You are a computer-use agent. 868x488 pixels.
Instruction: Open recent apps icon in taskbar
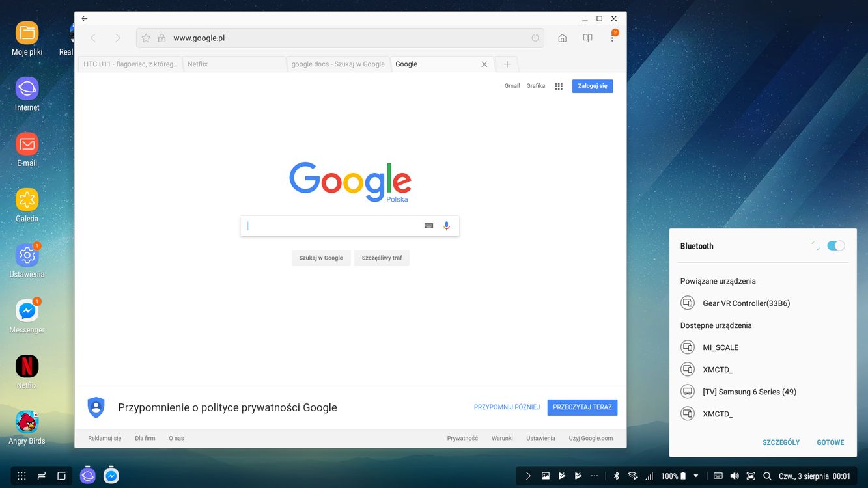tap(42, 476)
